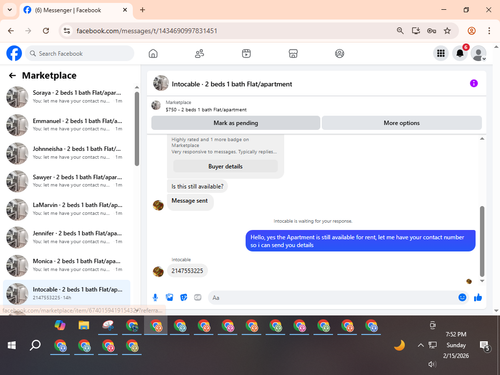This screenshot has width=500, height=375.
Task: Open the notifications bell
Action: tap(460, 53)
